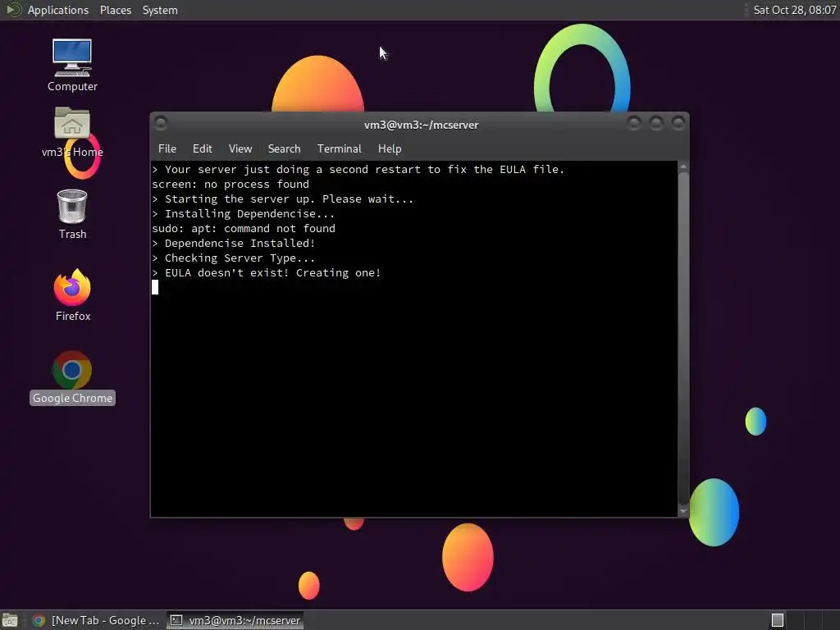
Task: Open the terminal File menu
Action: pyautogui.click(x=167, y=149)
